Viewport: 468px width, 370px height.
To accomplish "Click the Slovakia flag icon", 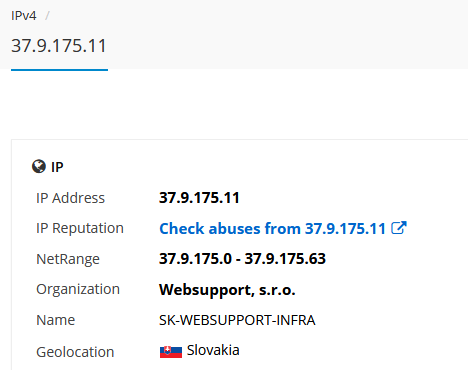I will 171,352.
